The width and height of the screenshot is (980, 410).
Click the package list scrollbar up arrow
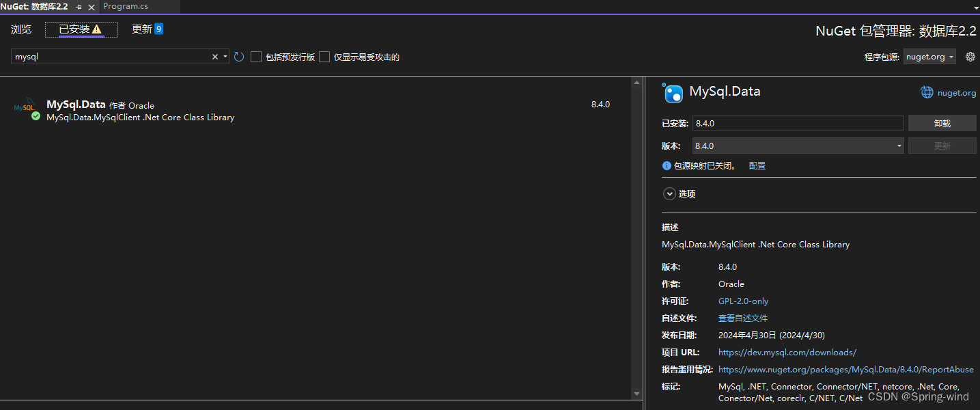636,83
